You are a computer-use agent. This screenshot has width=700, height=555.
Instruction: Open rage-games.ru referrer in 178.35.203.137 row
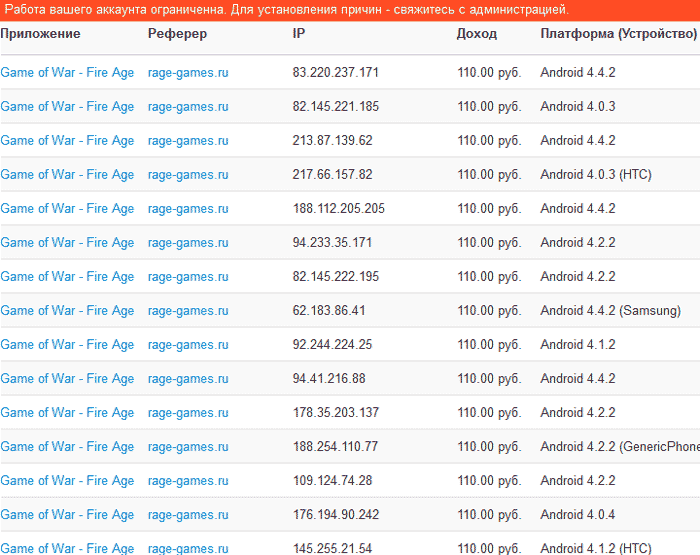point(188,413)
